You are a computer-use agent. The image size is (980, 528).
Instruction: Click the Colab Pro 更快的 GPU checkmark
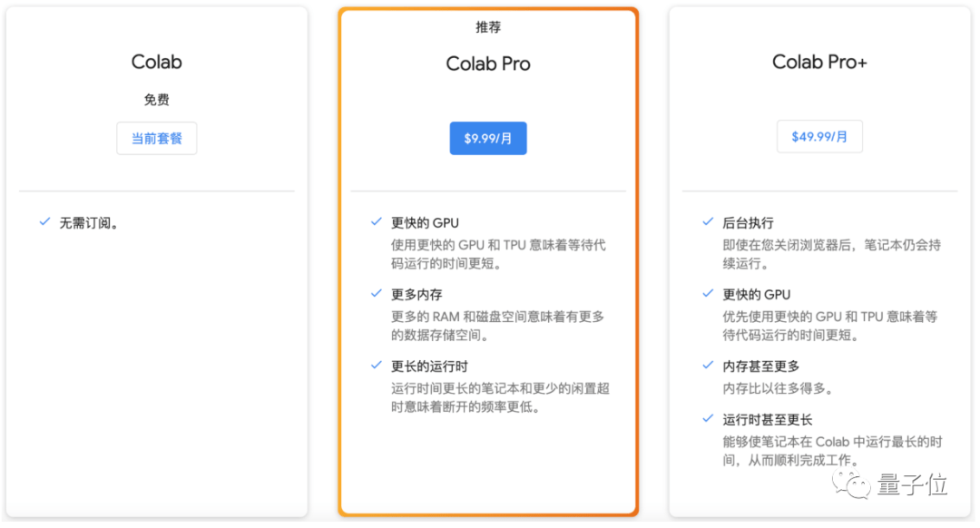[x=376, y=221]
